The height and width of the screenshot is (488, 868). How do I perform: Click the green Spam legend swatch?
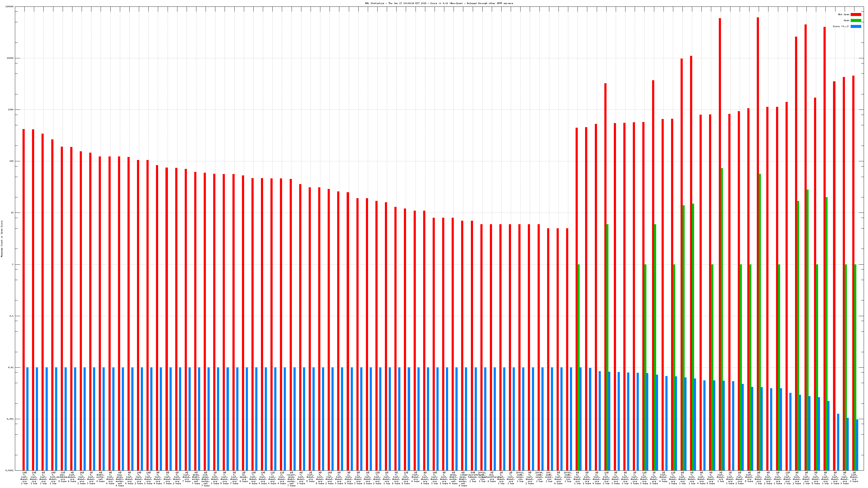pos(856,21)
